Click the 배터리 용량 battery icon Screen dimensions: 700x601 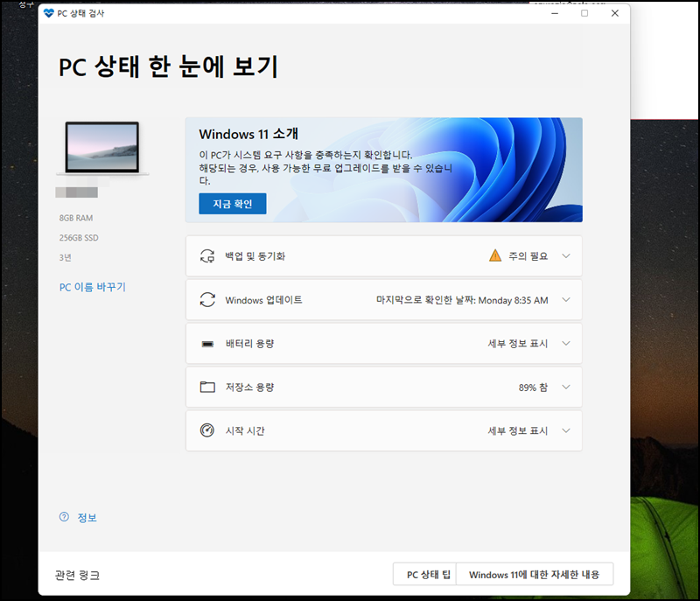[207, 344]
